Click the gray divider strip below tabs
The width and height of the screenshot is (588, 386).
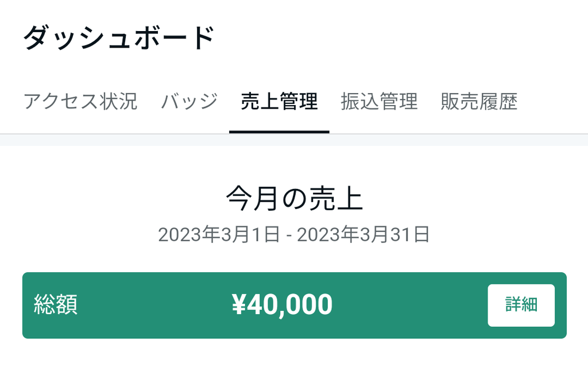click(x=294, y=140)
